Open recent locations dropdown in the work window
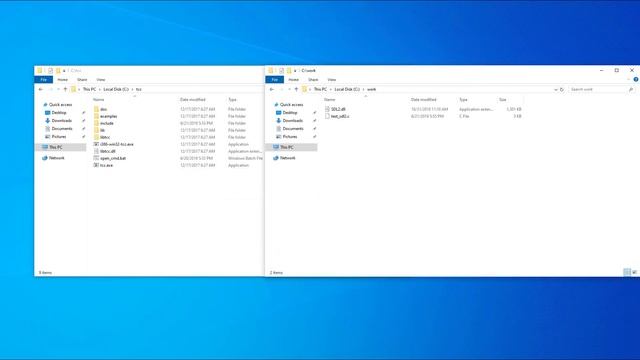The width and height of the screenshot is (640, 360). pos(289,89)
